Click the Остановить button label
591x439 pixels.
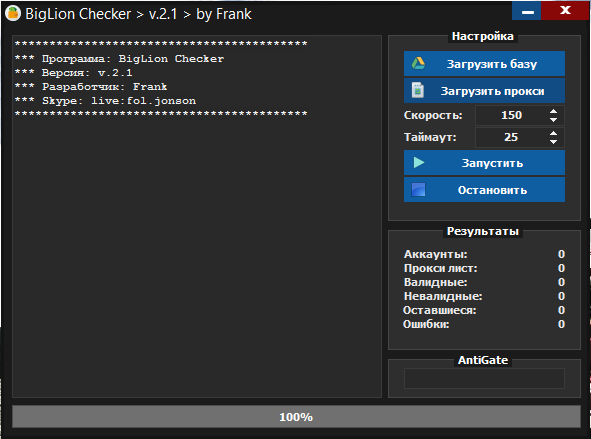click(x=492, y=190)
